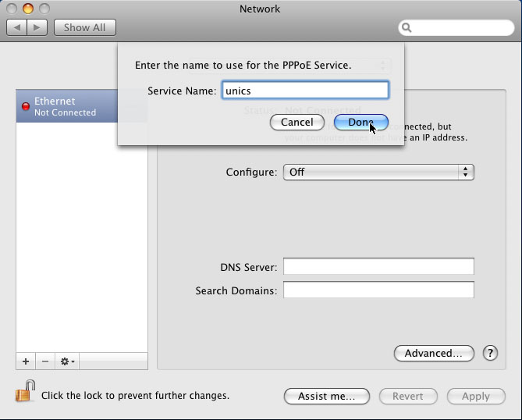Image resolution: width=522 pixels, height=420 pixels.
Task: Open the gear action menu
Action: (x=67, y=361)
